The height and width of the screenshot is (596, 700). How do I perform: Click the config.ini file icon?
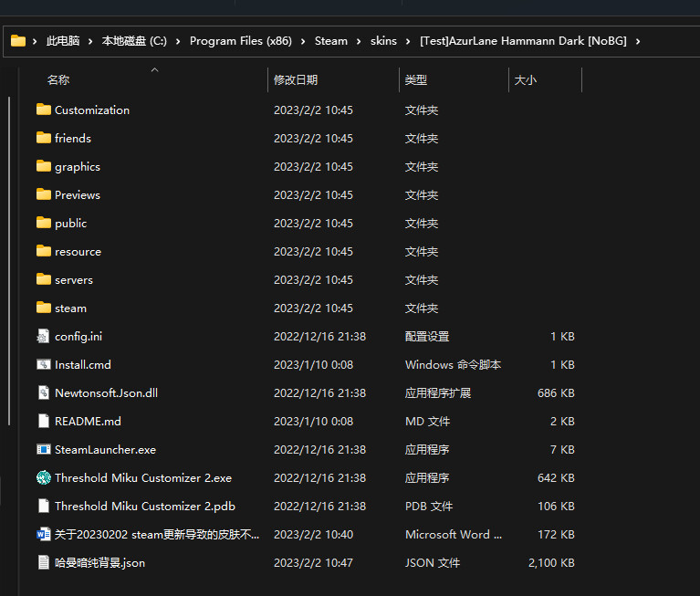[x=43, y=336]
